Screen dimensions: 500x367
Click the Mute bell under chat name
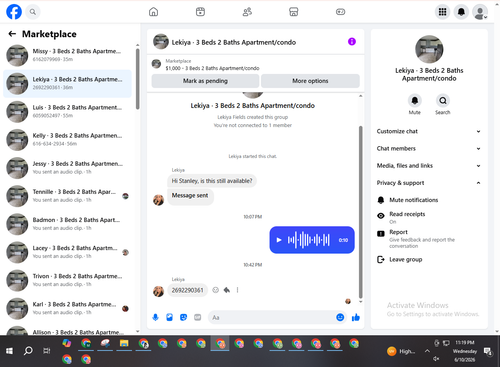pyautogui.click(x=415, y=100)
